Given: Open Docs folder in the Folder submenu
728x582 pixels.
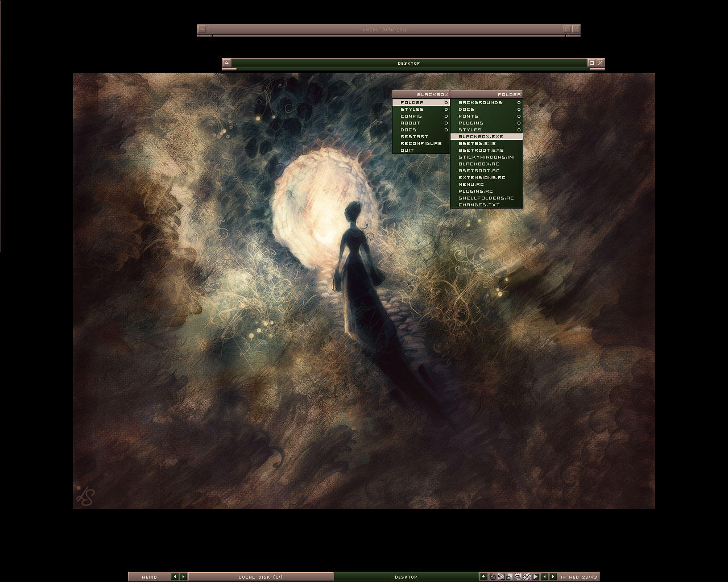Looking at the screenshot, I should [x=486, y=109].
